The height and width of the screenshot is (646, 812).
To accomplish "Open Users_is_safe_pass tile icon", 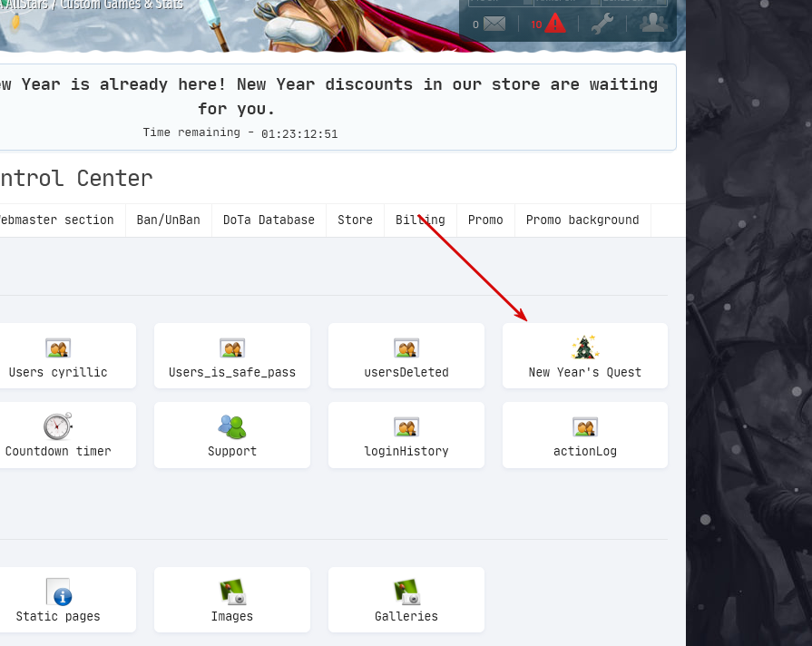I will [x=232, y=348].
